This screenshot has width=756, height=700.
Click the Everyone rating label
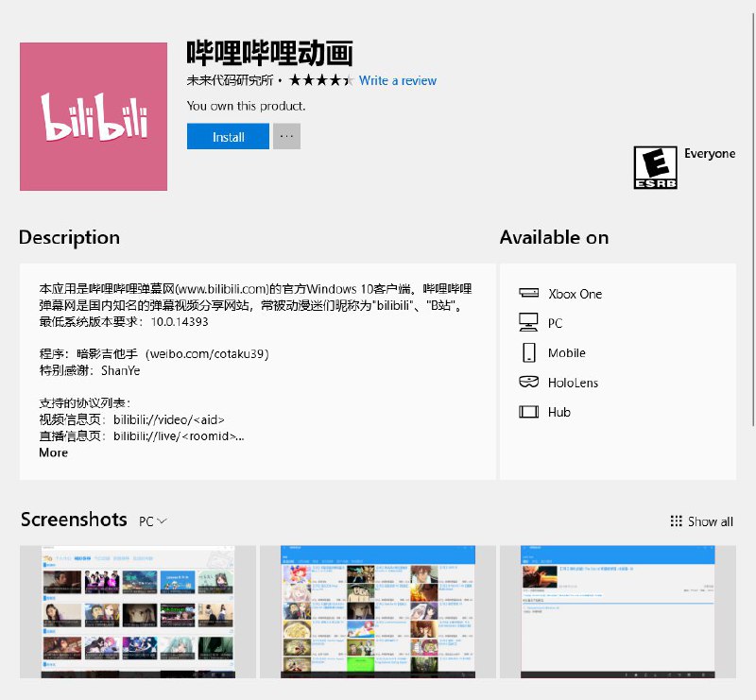[x=710, y=154]
